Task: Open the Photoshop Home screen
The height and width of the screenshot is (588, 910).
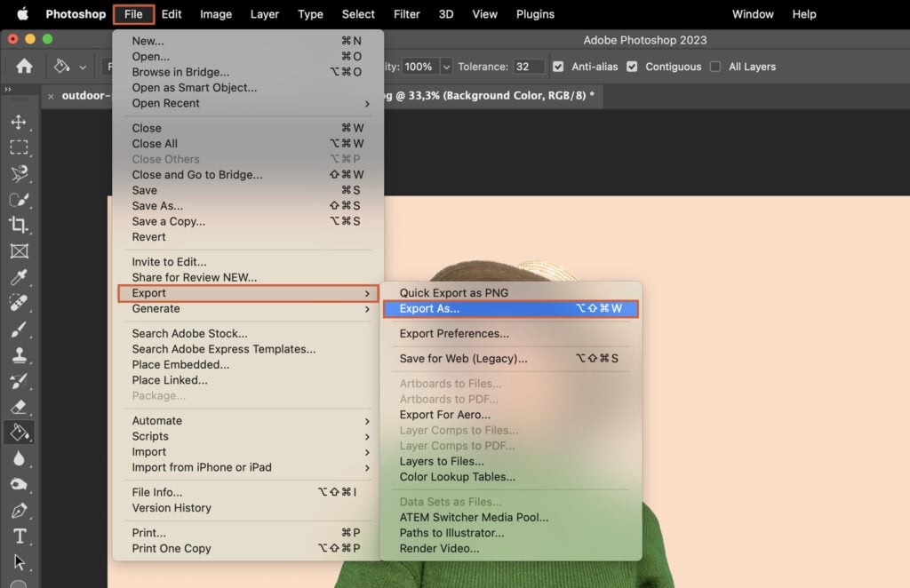Action: click(x=23, y=67)
